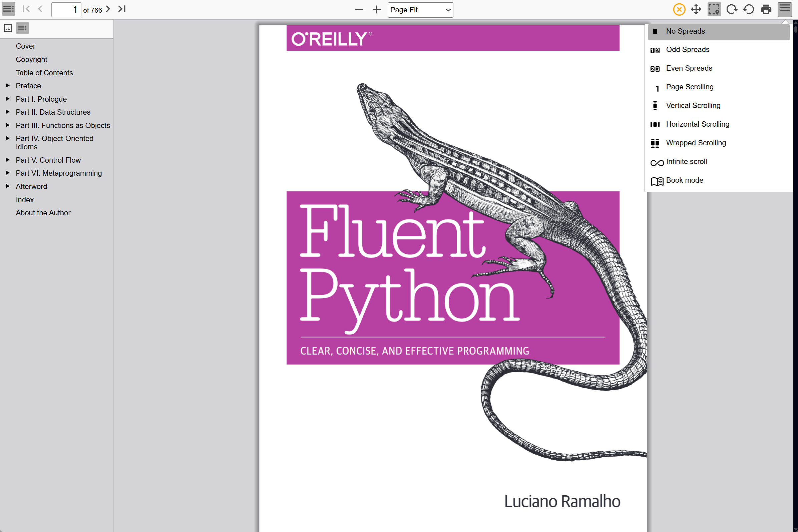Zoom in with the plus icon
Screen dimensions: 798x532
coord(377,9)
